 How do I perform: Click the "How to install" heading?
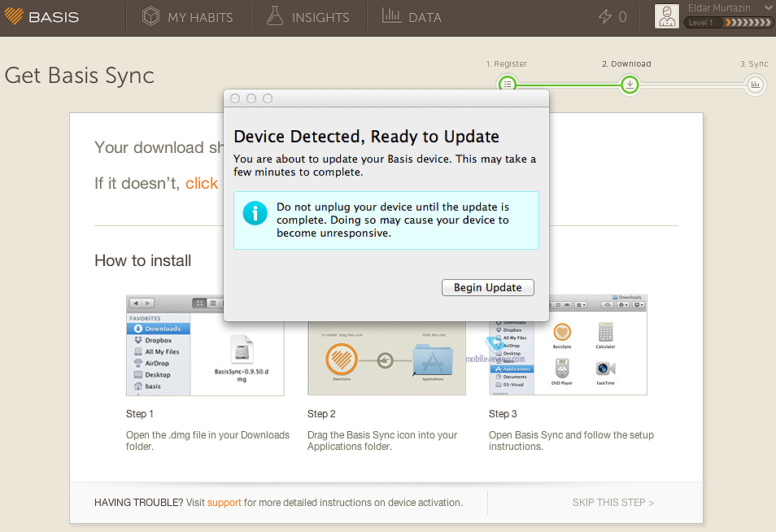tap(143, 260)
